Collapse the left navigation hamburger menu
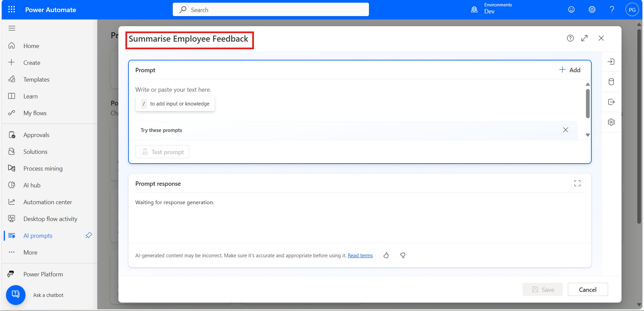This screenshot has width=644, height=311. pos(12,28)
